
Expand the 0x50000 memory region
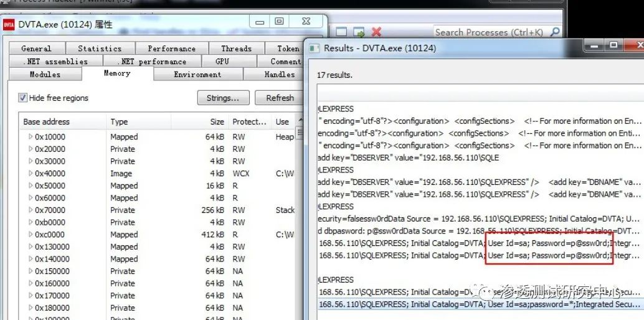[x=31, y=186]
